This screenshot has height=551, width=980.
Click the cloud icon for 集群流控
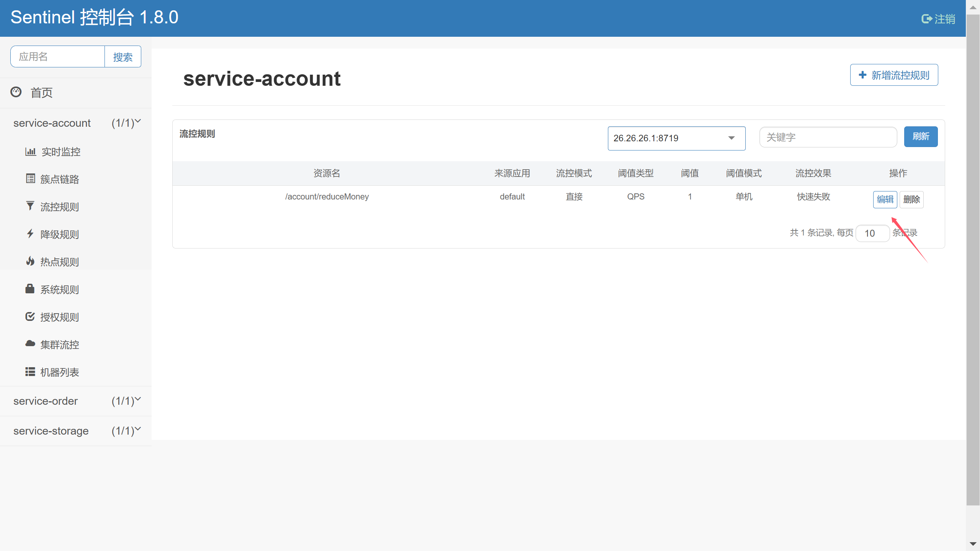coord(30,343)
